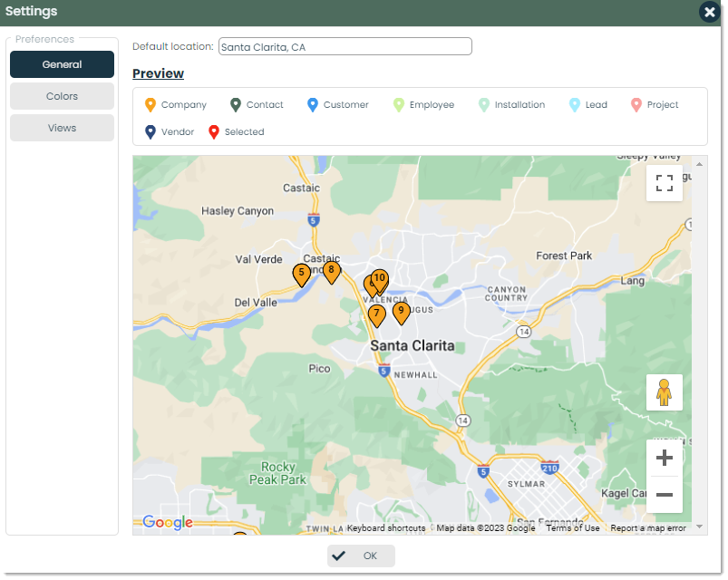Click the Installation legend label
The image size is (728, 580).
click(x=520, y=105)
